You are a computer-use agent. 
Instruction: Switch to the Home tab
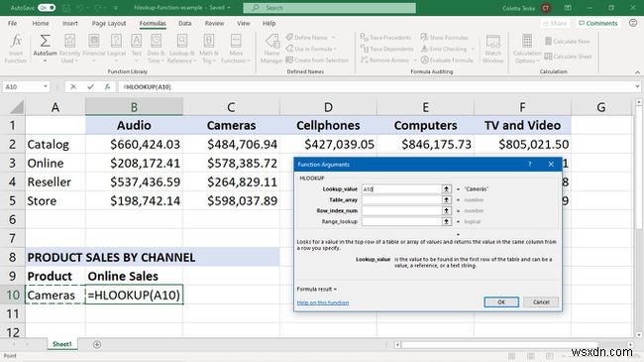coord(41,23)
